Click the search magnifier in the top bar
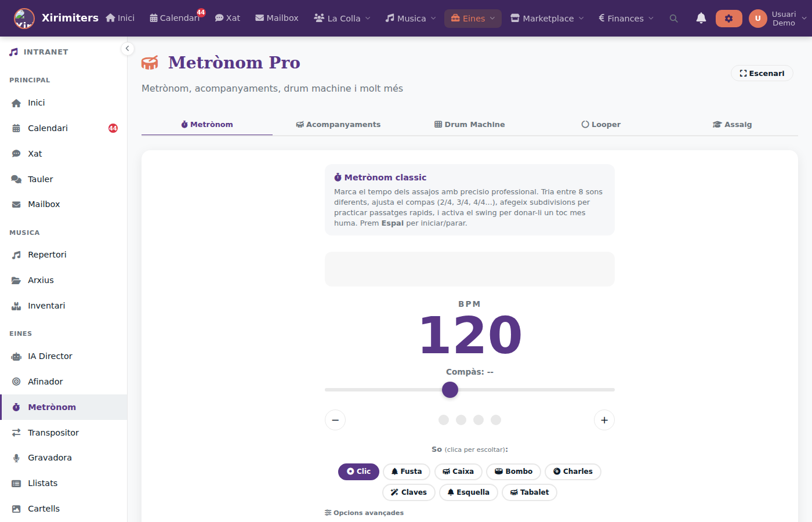 coord(673,18)
